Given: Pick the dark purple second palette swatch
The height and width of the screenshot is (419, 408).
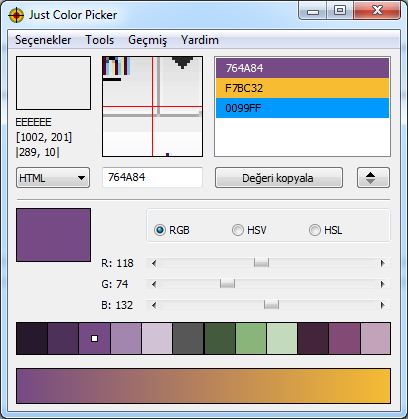Looking at the screenshot, I should (x=63, y=338).
